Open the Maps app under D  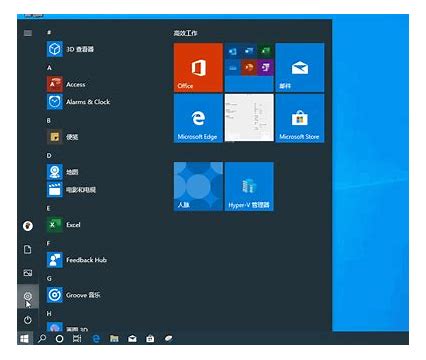click(x=63, y=172)
